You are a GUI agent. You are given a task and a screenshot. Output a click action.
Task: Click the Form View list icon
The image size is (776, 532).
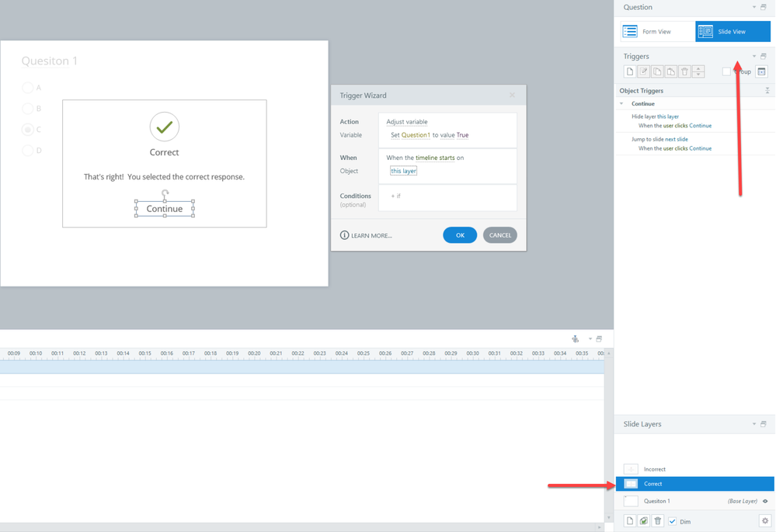point(630,31)
